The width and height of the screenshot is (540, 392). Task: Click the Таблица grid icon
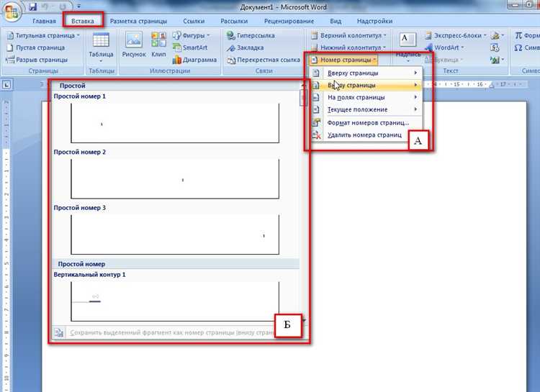pos(101,40)
